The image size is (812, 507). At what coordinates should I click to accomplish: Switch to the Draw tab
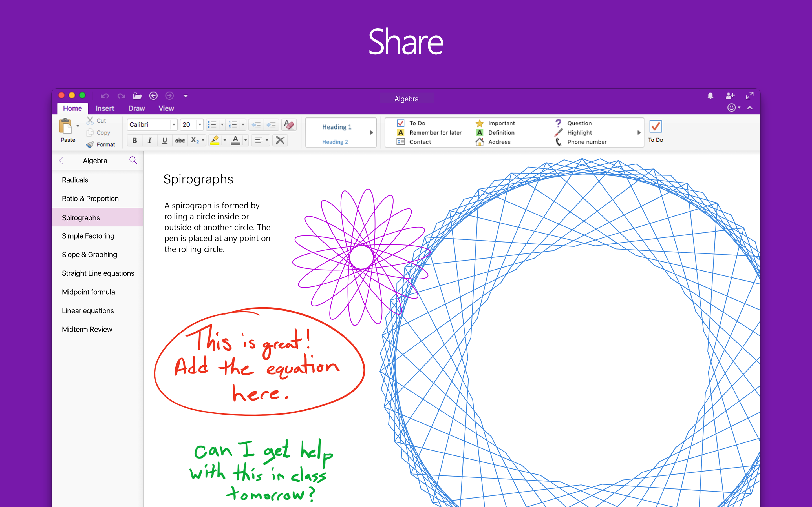[x=136, y=108]
